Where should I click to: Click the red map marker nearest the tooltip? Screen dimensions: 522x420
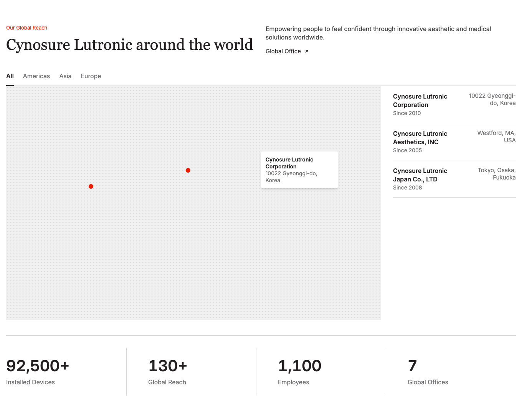[188, 170]
